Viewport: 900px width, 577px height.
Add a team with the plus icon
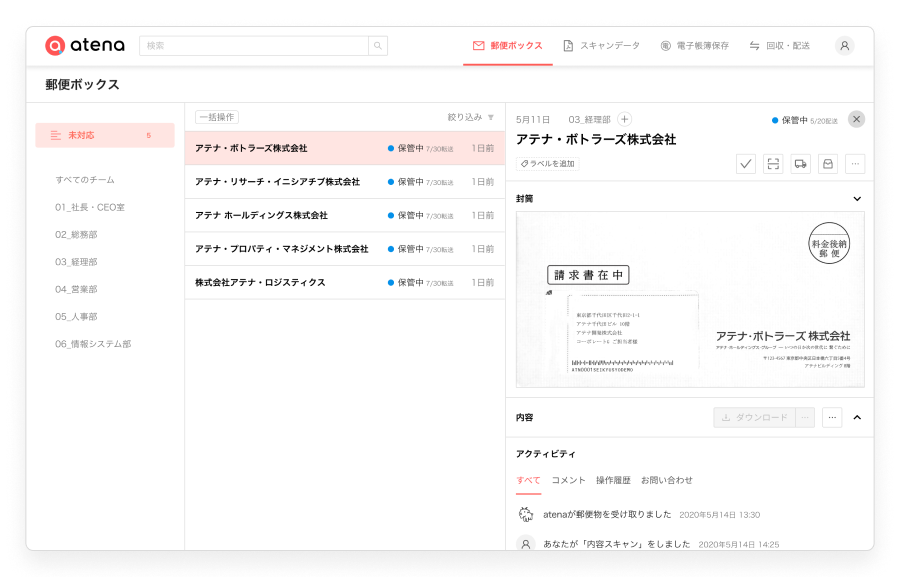624,119
